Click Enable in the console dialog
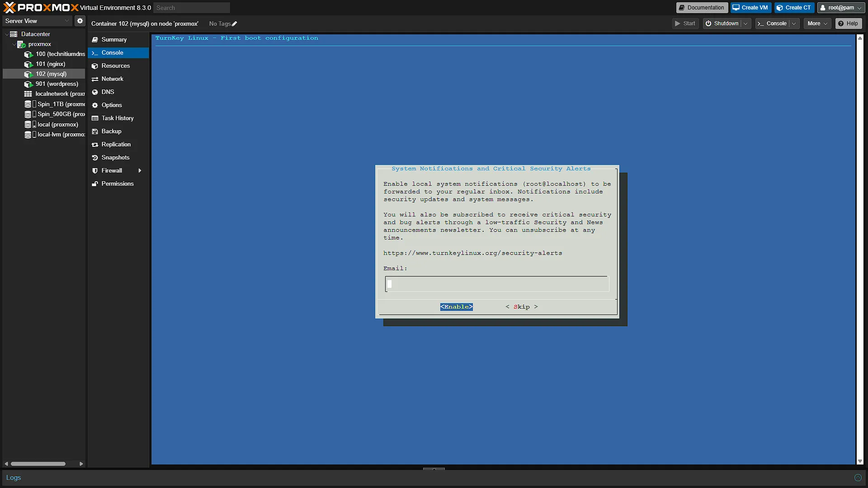The height and width of the screenshot is (488, 868). point(457,307)
